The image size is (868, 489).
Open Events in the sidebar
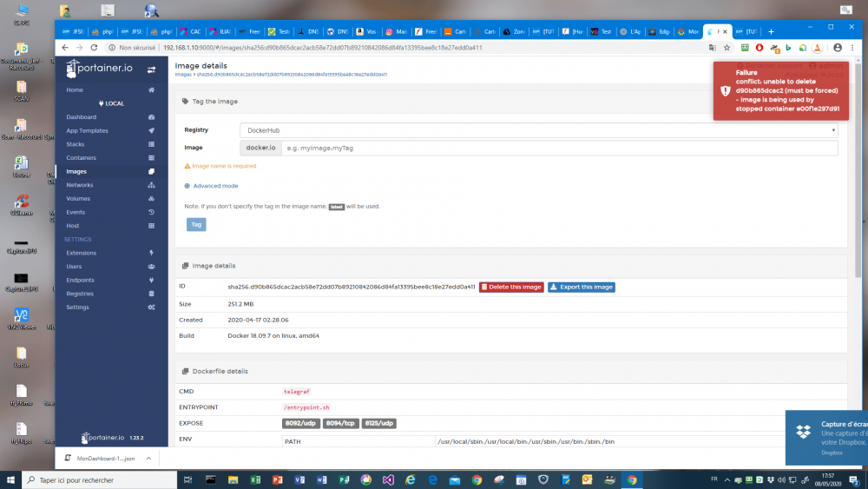(x=76, y=212)
